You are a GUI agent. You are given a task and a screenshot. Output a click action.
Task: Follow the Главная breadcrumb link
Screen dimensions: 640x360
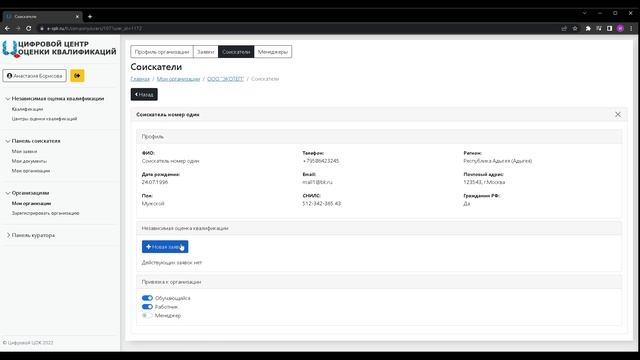[140, 79]
